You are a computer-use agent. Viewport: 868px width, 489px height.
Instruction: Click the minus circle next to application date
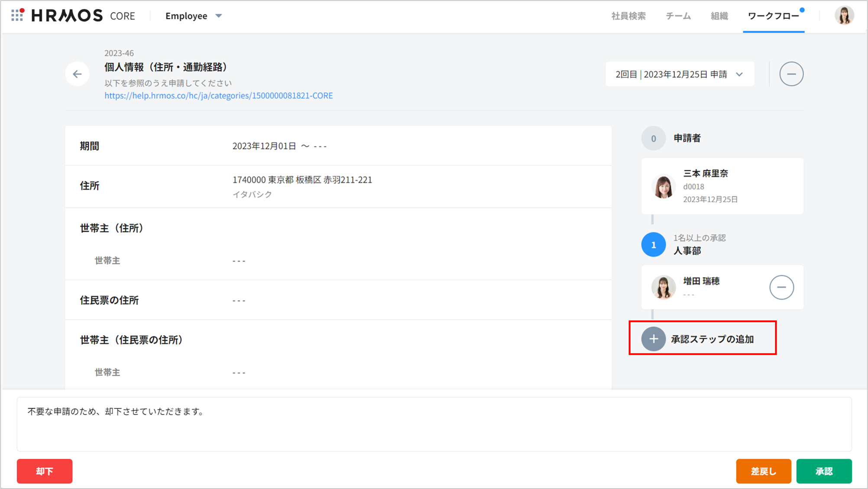(x=791, y=74)
